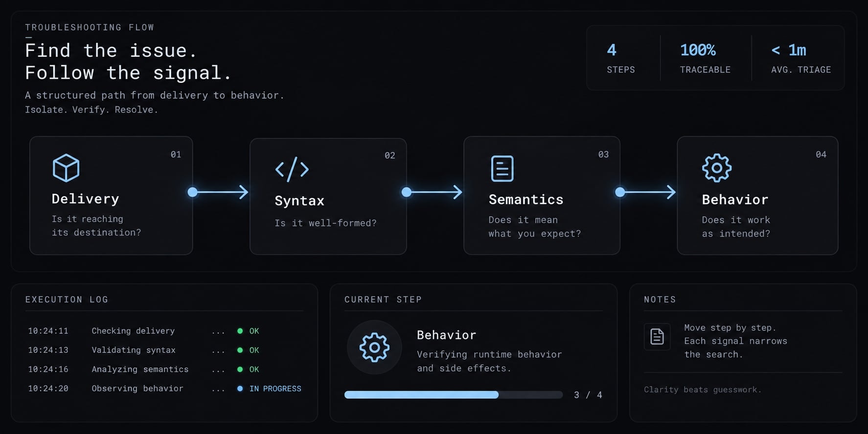Click "Does it work as intended?" text
The height and width of the screenshot is (434, 868).
[736, 227]
